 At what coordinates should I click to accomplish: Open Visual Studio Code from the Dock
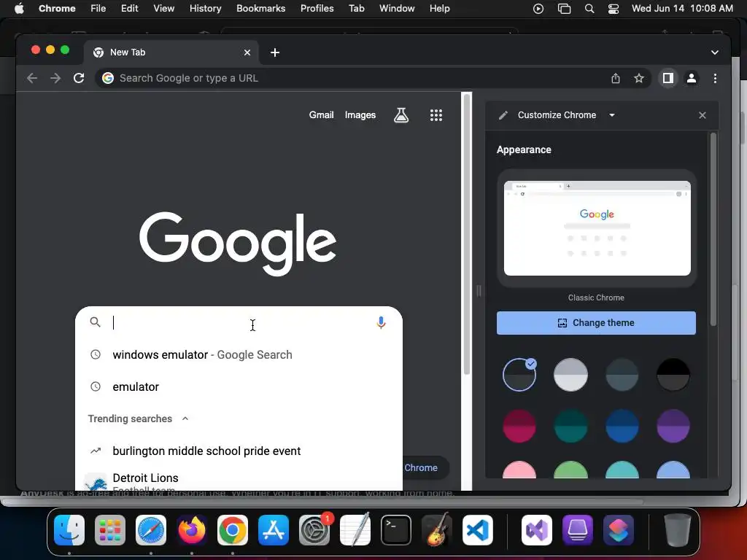point(477,529)
